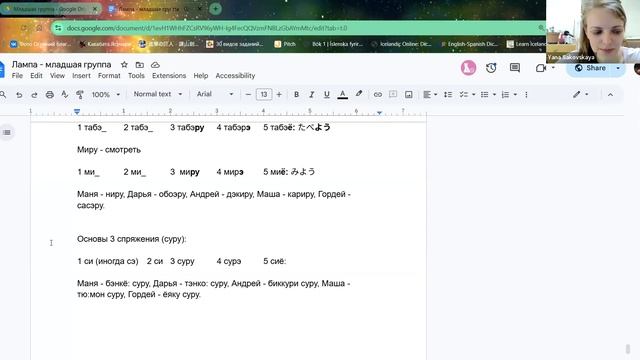Open the Insert menu
Screen dimensions: 640x360
[x=81, y=76]
